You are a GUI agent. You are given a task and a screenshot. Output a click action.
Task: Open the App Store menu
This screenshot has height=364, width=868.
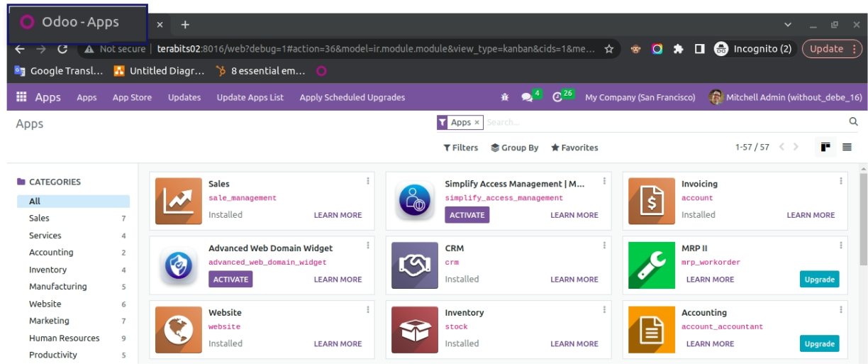(x=132, y=97)
